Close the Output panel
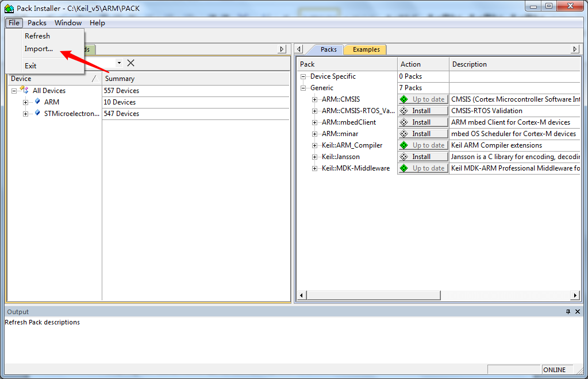Screen dimensions: 588x379 pos(579,312)
